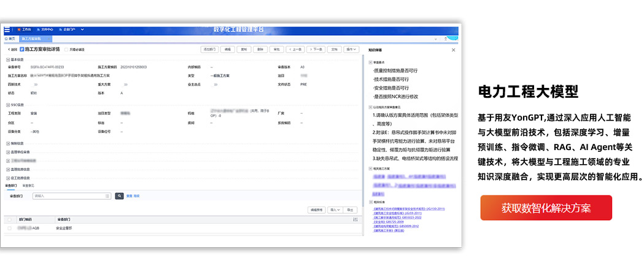
Task: Click the 技术措施是否可行 review point
Action: pyautogui.click(x=391, y=79)
